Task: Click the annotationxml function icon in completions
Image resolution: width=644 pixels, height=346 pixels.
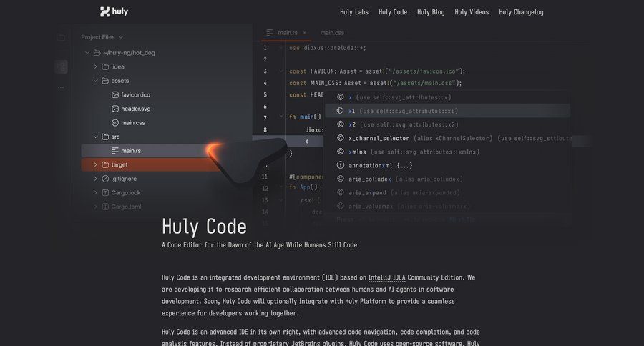Action: (x=340, y=165)
